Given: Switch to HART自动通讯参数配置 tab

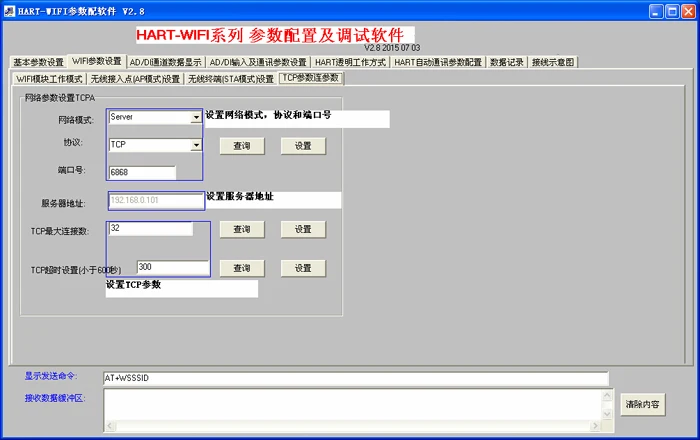Looking at the screenshot, I should tap(438, 62).
